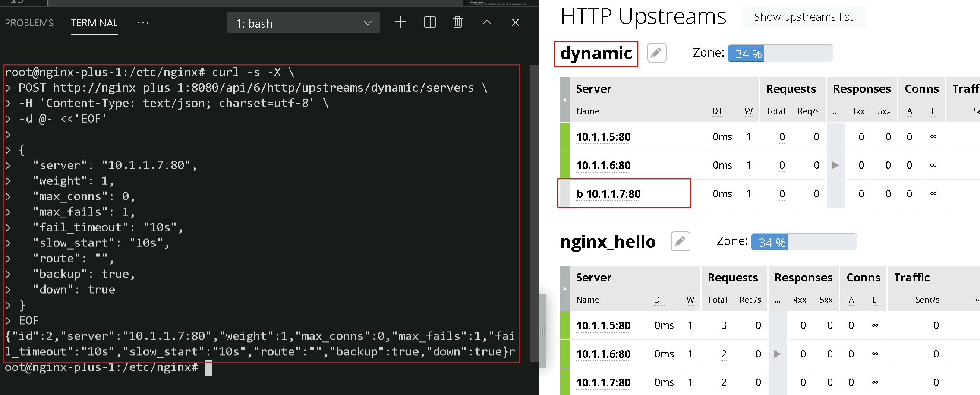Open the more panels ellipsis menu
The image size is (980, 395).
pyautogui.click(x=143, y=23)
